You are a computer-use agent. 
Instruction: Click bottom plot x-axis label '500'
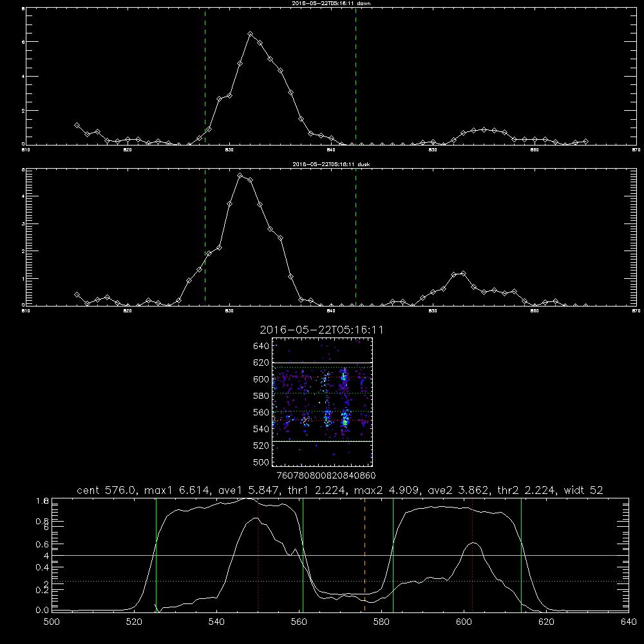tap(52, 622)
